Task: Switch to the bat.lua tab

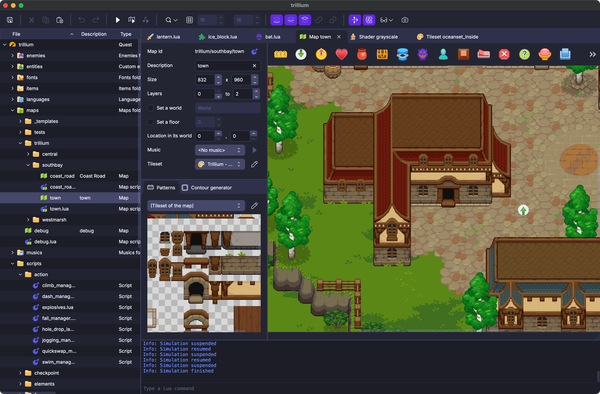Action: click(269, 37)
